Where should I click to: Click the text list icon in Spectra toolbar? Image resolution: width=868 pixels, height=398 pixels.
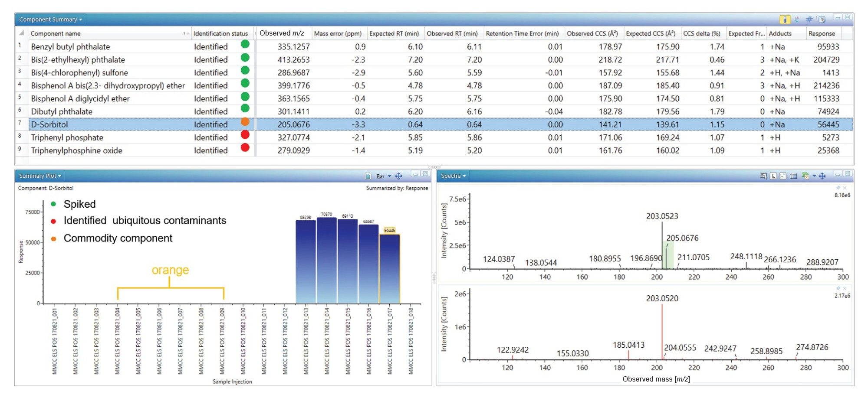pyautogui.click(x=763, y=176)
